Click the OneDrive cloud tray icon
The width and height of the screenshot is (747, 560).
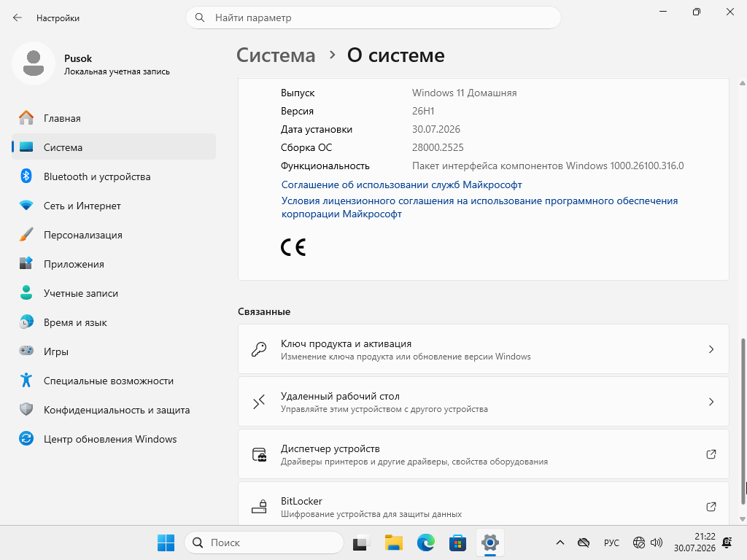(583, 542)
